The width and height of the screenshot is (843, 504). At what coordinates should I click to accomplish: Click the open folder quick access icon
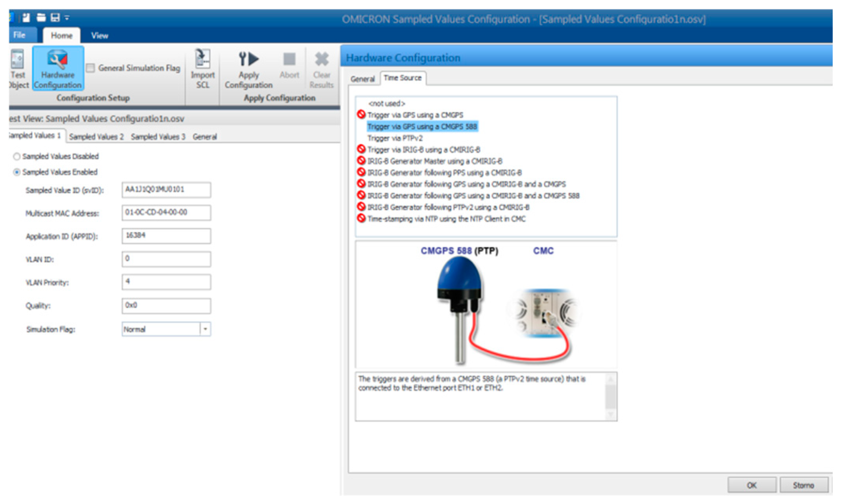(x=41, y=18)
